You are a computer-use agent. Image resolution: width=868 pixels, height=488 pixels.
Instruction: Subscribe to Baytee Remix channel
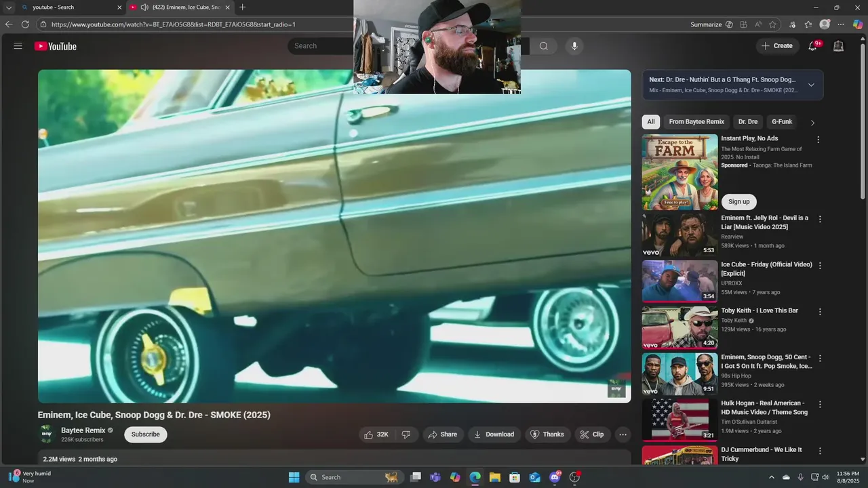click(146, 434)
